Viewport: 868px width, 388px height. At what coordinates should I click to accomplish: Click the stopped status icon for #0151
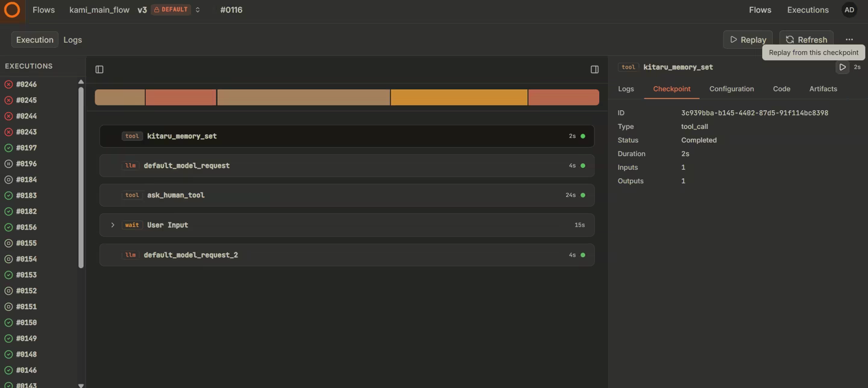tap(8, 307)
